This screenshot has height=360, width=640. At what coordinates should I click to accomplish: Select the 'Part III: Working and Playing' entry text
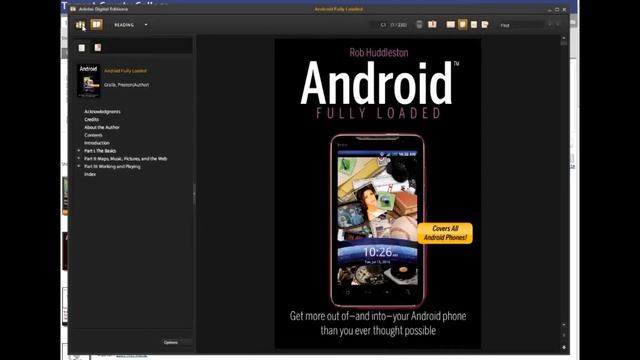coord(112,167)
